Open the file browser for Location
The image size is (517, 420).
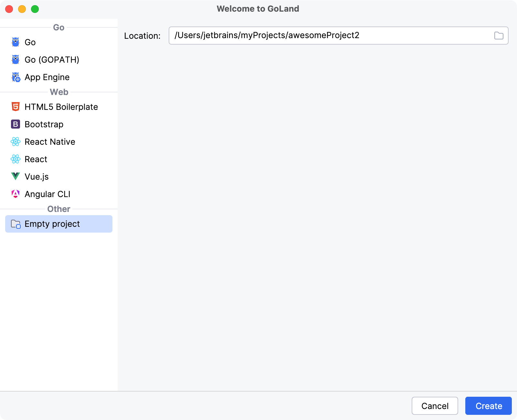pos(499,36)
